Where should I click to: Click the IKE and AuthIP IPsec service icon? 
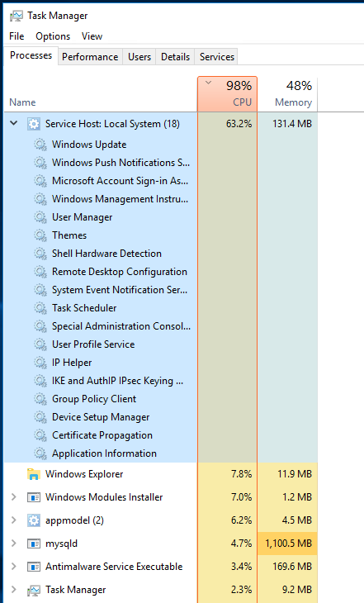coord(40,381)
